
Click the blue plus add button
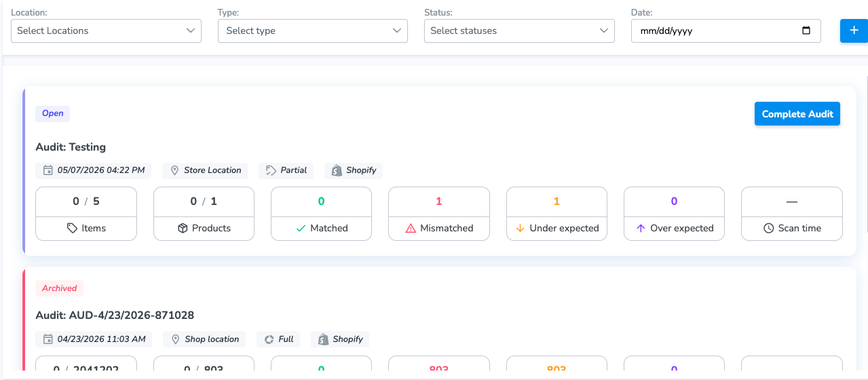(854, 31)
